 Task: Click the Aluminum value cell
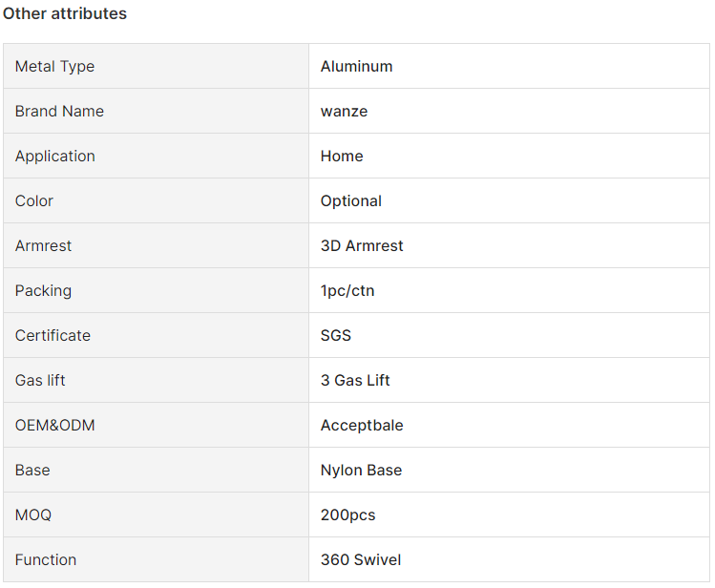[509, 66]
